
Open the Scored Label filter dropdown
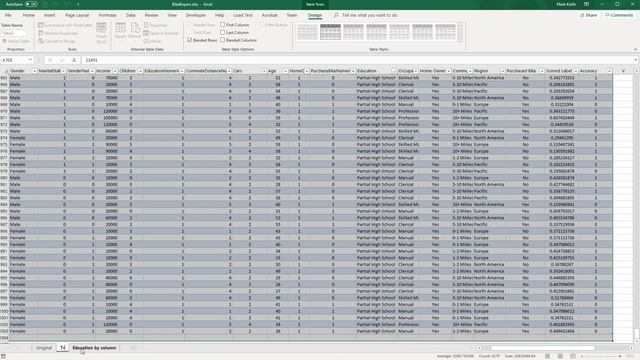click(x=576, y=71)
